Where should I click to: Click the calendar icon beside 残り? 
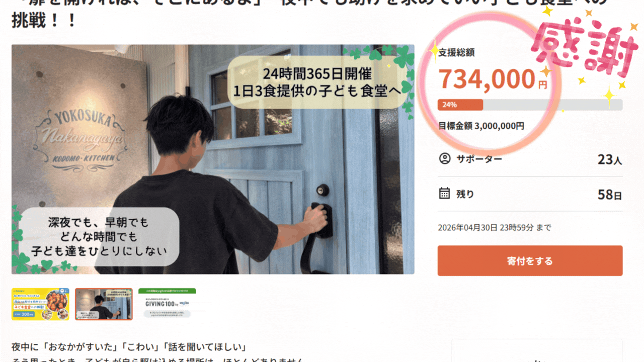(x=445, y=194)
